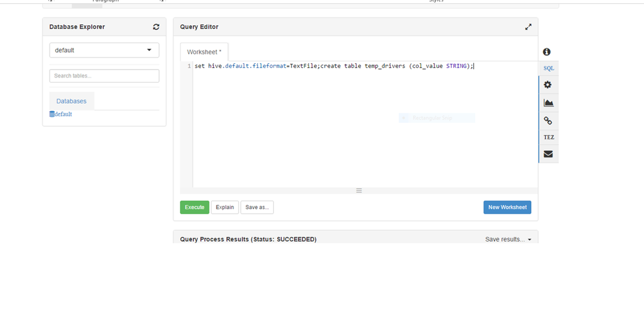This screenshot has width=644, height=311.
Task: Open the visualization chart panel
Action: tap(549, 103)
